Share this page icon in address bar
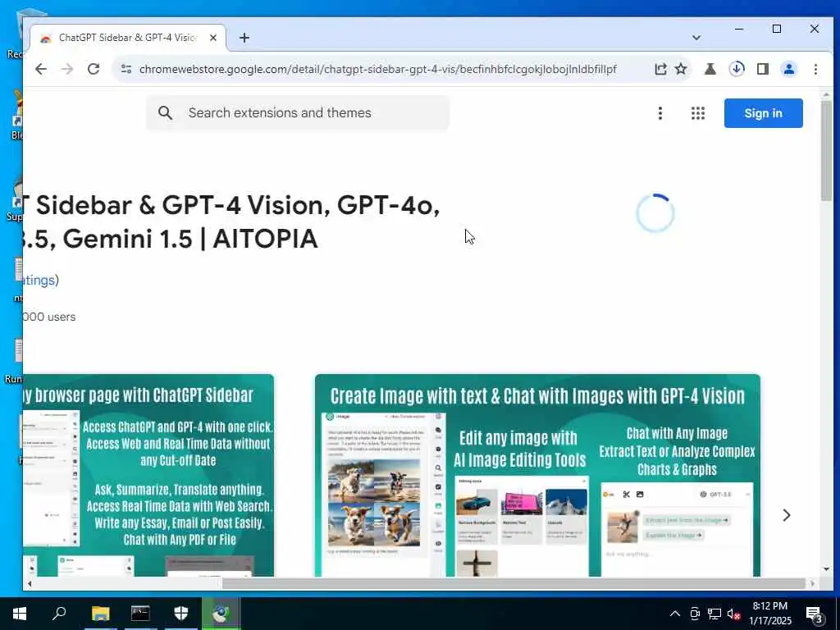 660,69
